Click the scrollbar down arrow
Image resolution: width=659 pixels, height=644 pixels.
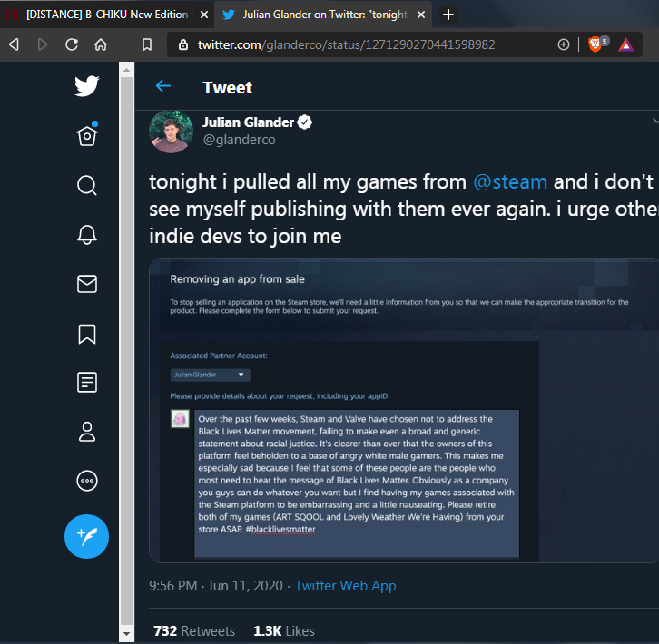(x=126, y=633)
